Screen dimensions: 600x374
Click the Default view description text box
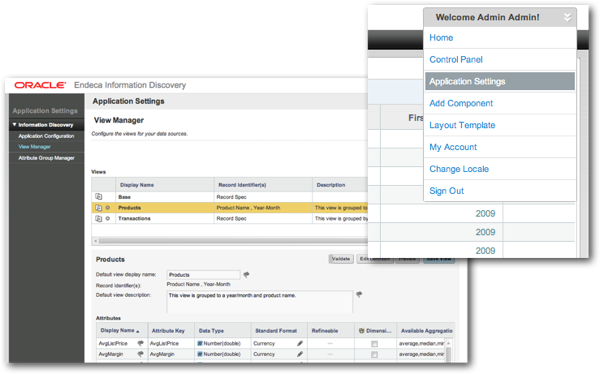[x=259, y=302]
